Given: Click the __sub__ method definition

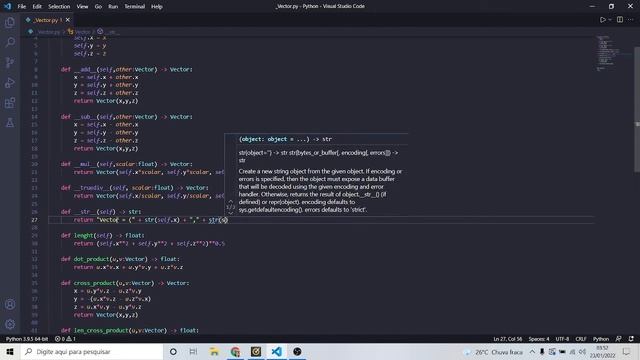Looking at the screenshot, I should [127, 117].
